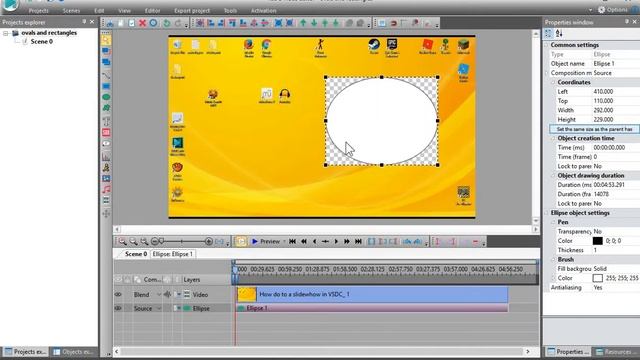
Task: Step one frame forward
Action: point(336,242)
